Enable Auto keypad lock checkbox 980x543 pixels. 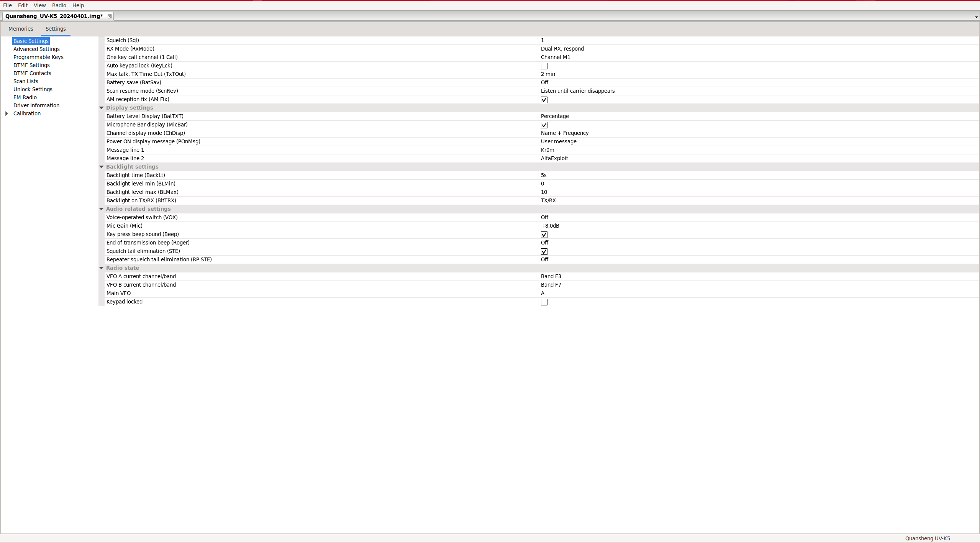pyautogui.click(x=544, y=66)
